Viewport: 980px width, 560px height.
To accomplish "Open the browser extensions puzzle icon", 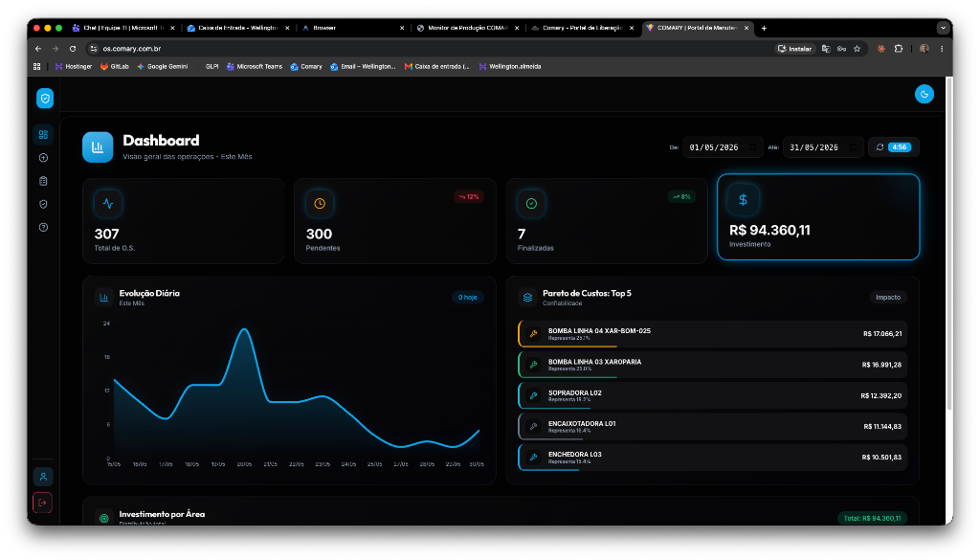I will [898, 49].
